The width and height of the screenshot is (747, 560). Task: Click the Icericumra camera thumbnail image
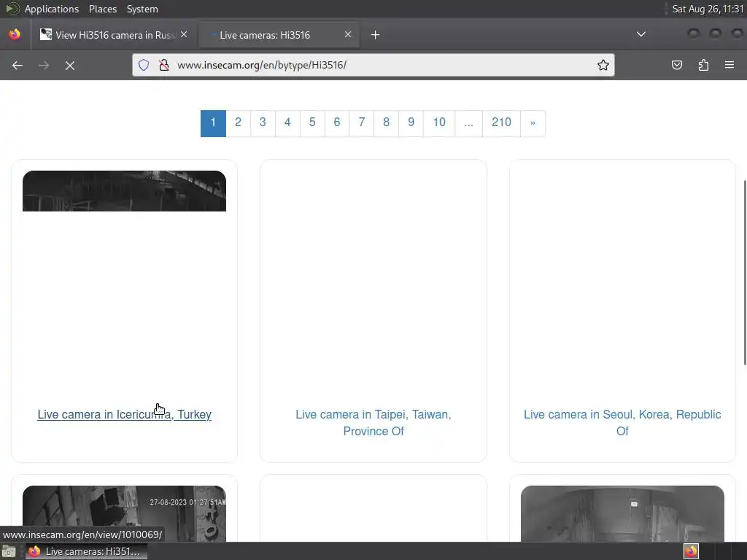pos(124,191)
